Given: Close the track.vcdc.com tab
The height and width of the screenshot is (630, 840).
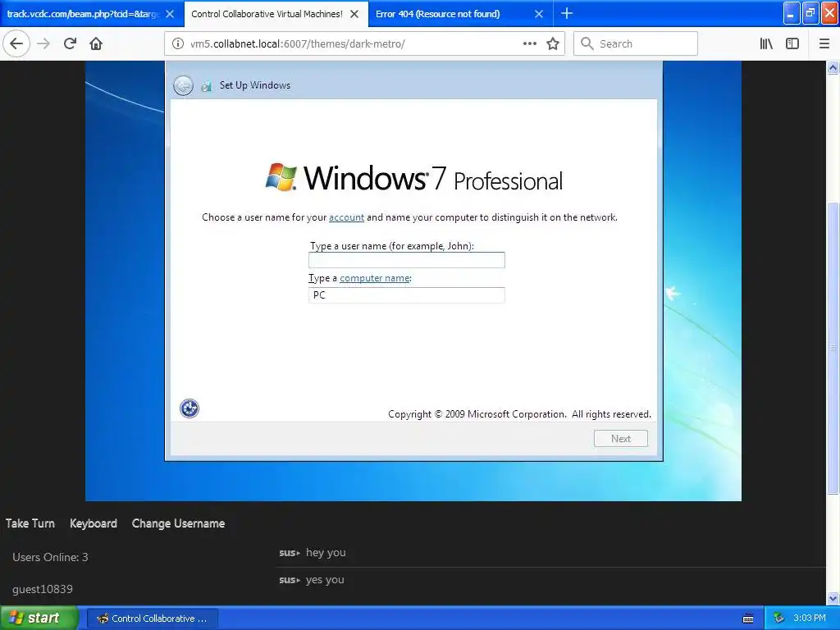Looking at the screenshot, I should point(170,14).
